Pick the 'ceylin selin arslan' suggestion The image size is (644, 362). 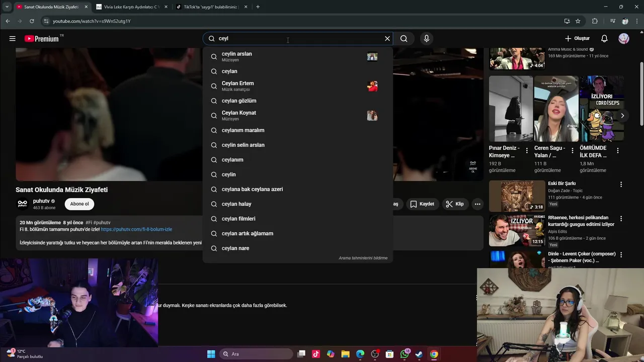point(298,145)
